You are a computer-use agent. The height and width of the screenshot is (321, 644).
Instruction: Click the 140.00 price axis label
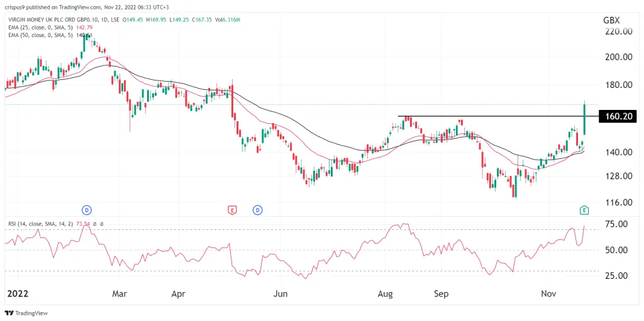pos(618,152)
